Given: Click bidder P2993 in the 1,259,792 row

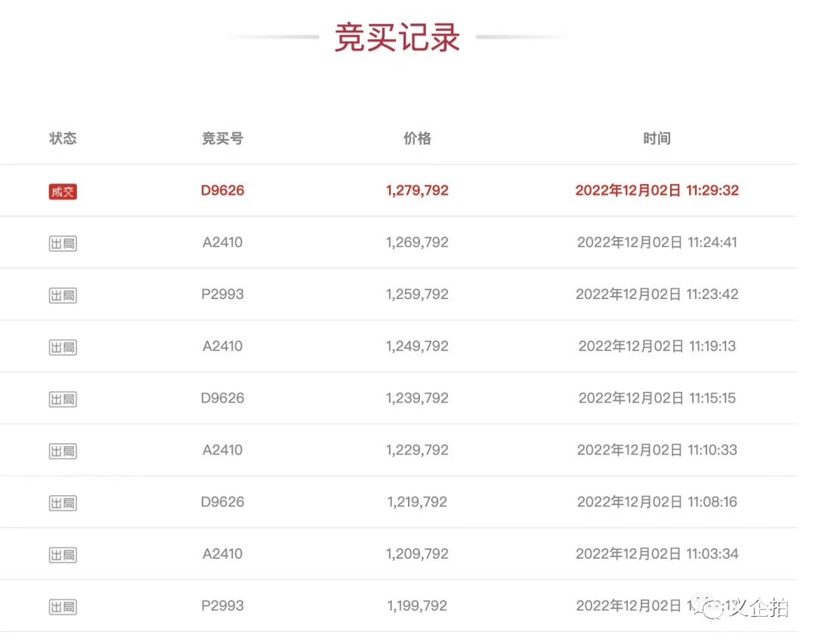Looking at the screenshot, I should point(222,294).
